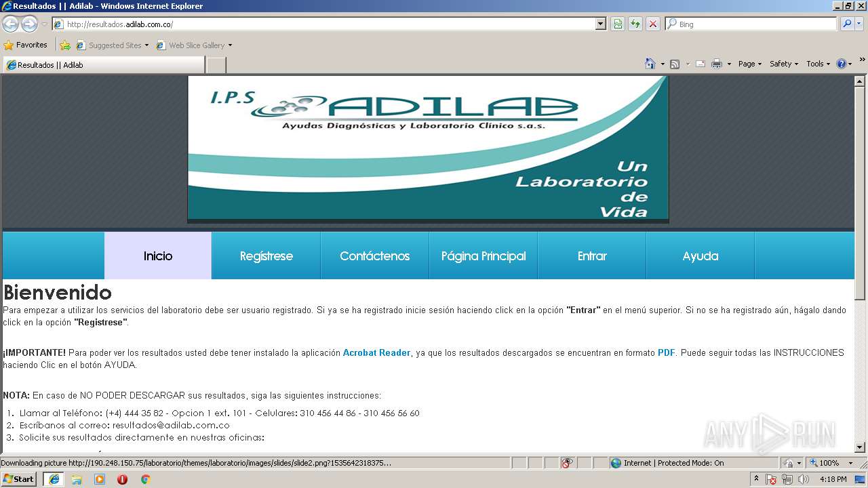Refresh the page with green arrows icon

click(x=635, y=24)
